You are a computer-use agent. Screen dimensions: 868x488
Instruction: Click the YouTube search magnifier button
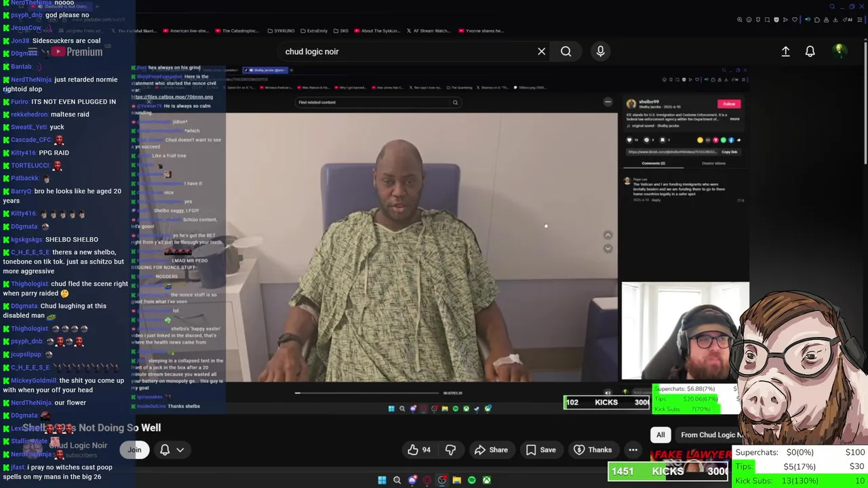pyautogui.click(x=566, y=52)
